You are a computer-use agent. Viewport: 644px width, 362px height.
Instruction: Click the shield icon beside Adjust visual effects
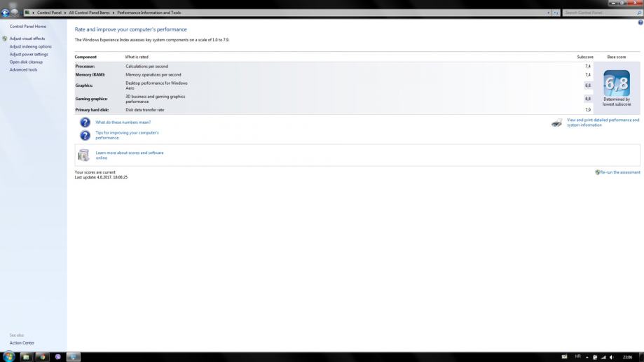[4, 39]
